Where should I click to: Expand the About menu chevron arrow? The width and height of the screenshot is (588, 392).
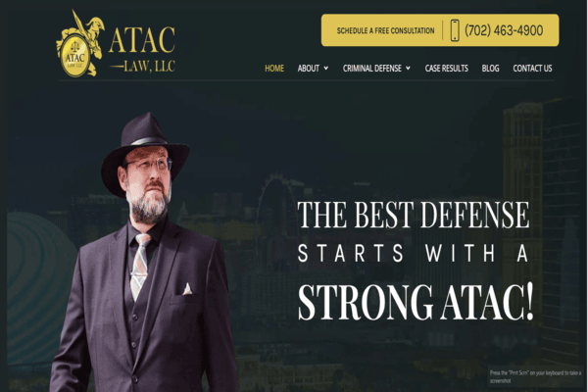[326, 69]
